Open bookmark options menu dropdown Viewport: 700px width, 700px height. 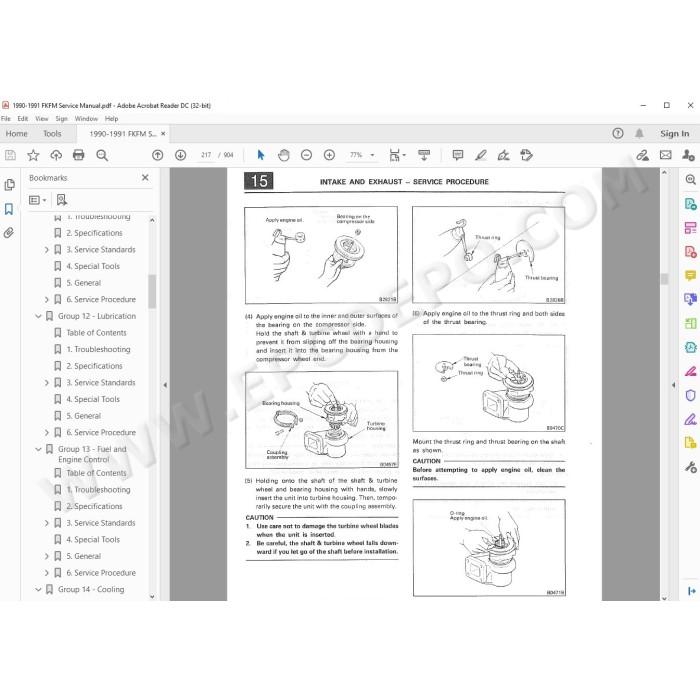(x=38, y=200)
